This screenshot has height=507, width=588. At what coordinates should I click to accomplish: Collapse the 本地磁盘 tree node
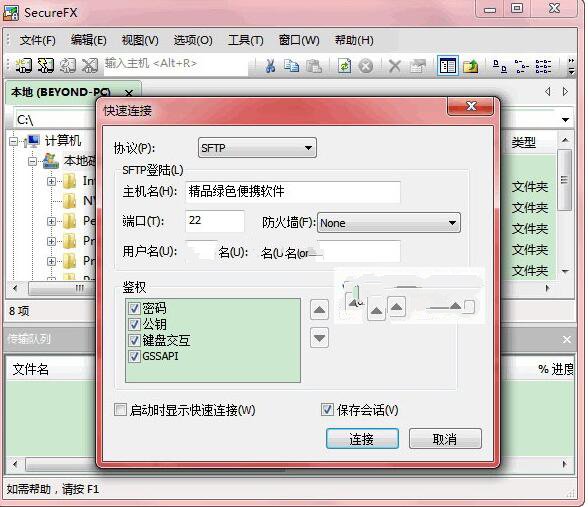pos(33,162)
